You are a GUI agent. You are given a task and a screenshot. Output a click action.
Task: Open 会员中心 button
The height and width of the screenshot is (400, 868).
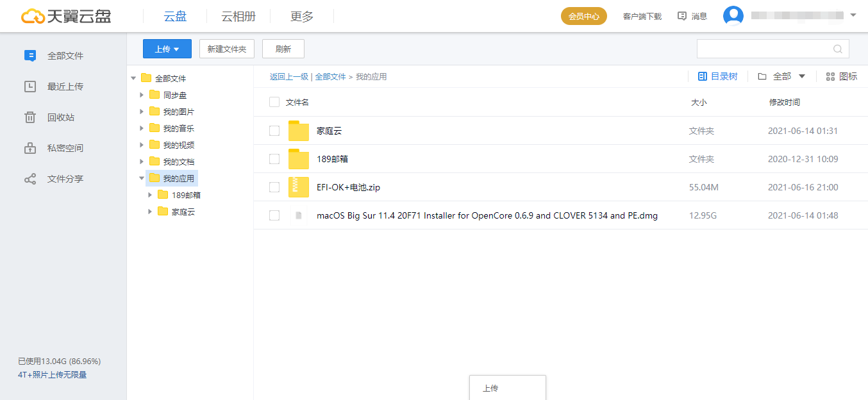tap(584, 16)
